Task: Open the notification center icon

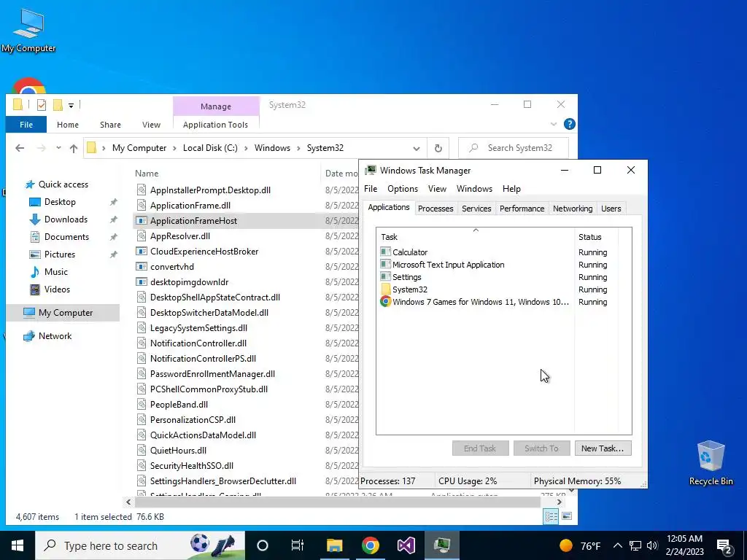Action: pos(724,545)
